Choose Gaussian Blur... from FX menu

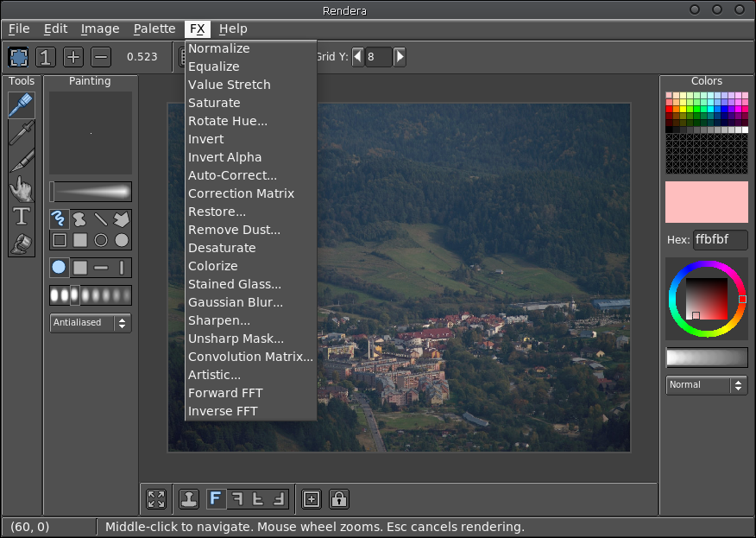(x=251, y=302)
